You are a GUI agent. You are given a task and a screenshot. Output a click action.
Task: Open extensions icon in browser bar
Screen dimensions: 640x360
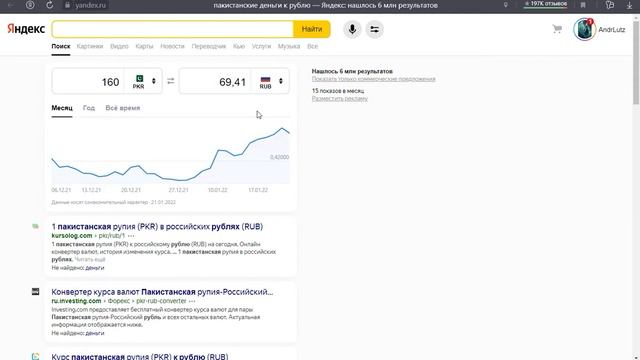click(610, 5)
